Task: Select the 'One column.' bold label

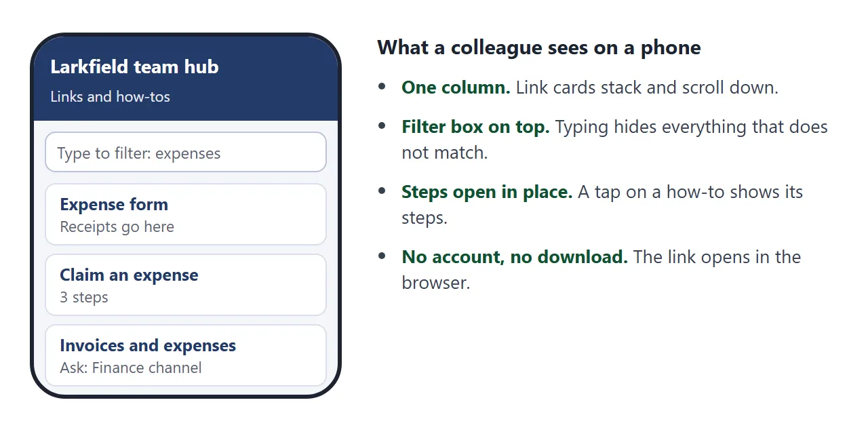Action: [x=456, y=87]
